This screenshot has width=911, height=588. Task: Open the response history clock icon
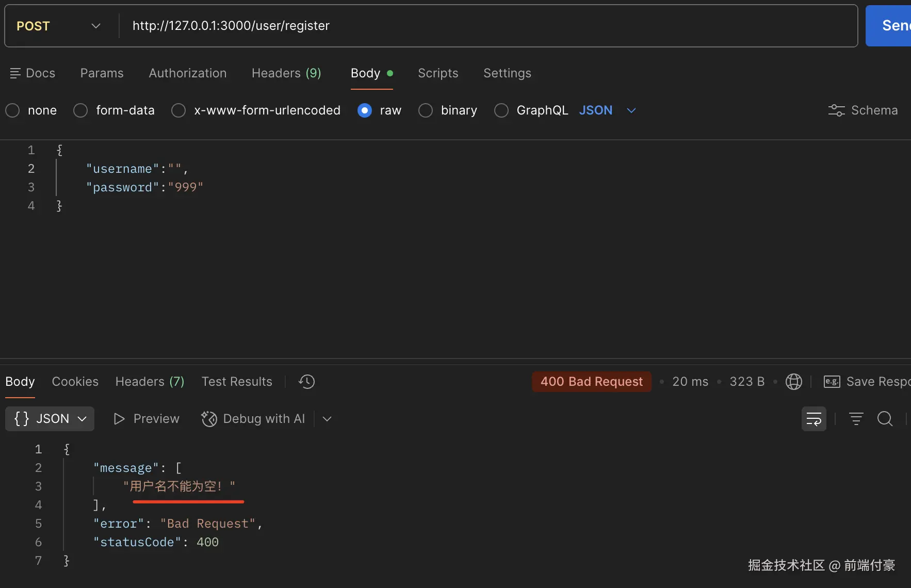(306, 382)
